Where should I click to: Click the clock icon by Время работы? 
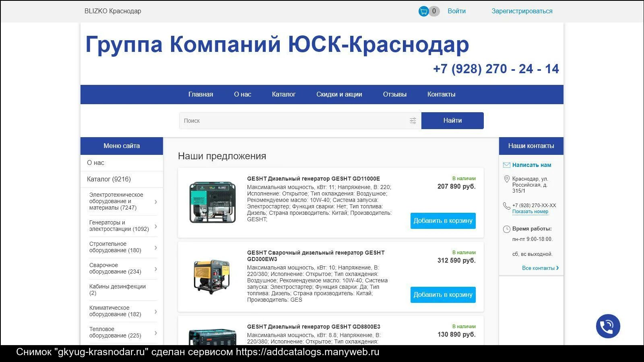(x=507, y=229)
